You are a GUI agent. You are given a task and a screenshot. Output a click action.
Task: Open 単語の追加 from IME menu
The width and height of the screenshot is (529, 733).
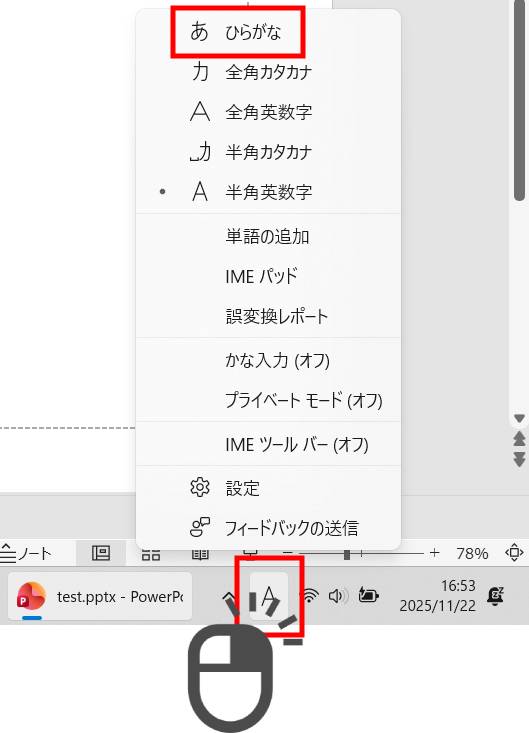(x=268, y=236)
